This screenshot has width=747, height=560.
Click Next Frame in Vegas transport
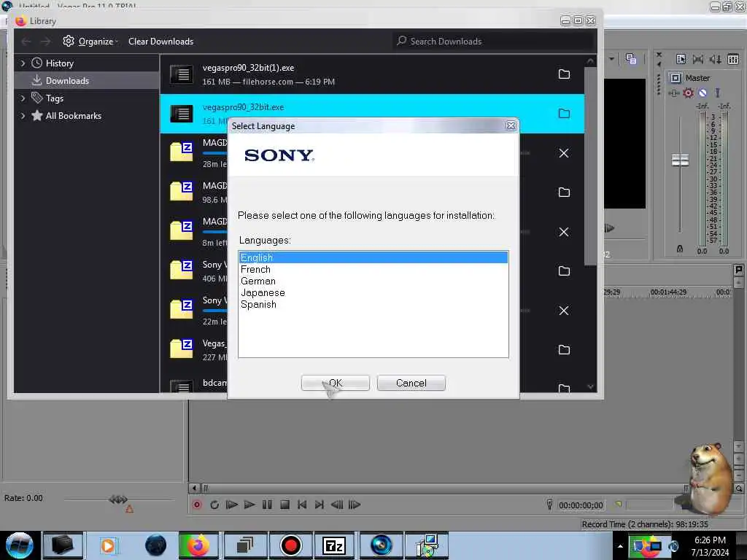tap(355, 505)
